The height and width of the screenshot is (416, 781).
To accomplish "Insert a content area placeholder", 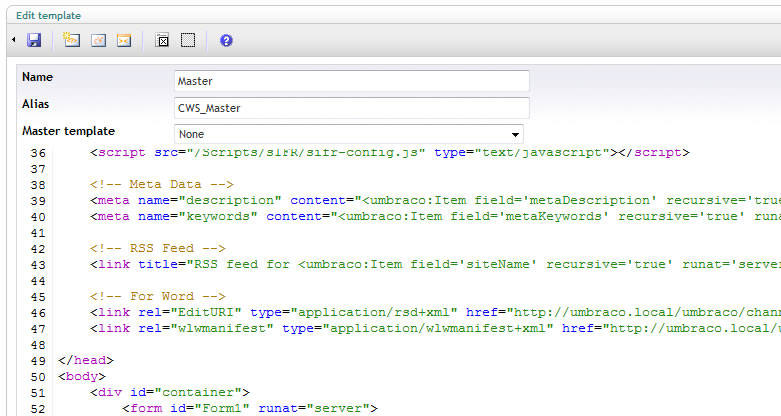I will [x=162, y=40].
